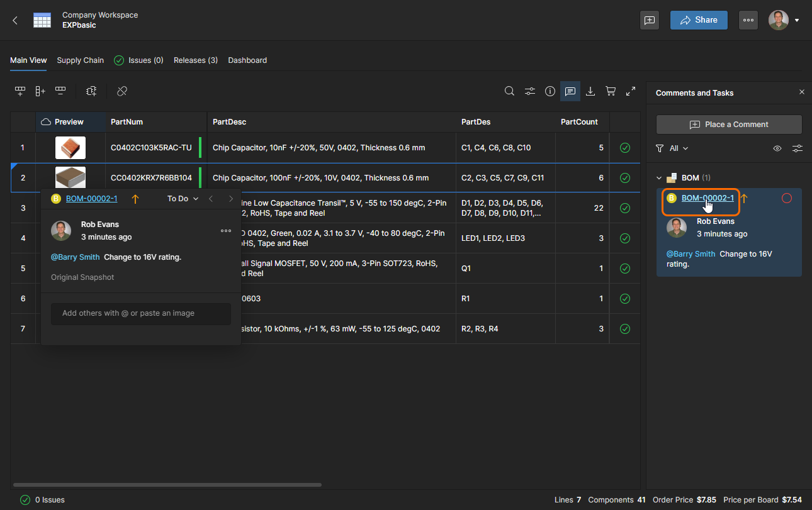Click the shopping cart icon
Image resolution: width=812 pixels, height=510 pixels.
coord(611,91)
